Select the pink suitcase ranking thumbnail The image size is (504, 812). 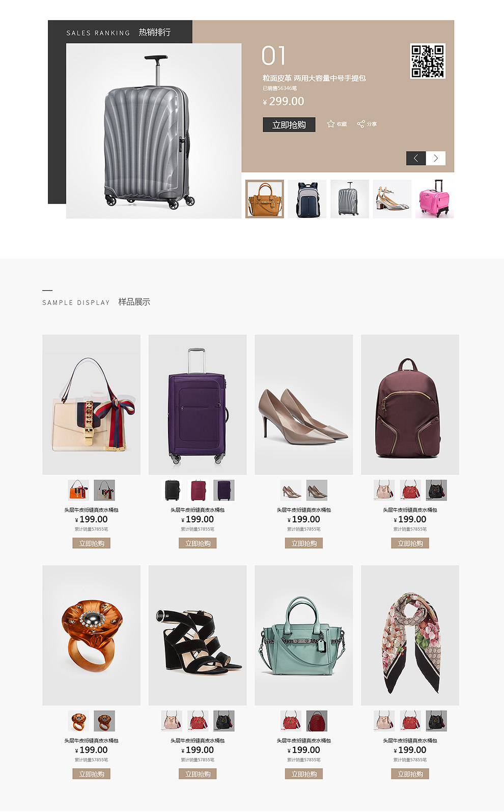tap(435, 199)
